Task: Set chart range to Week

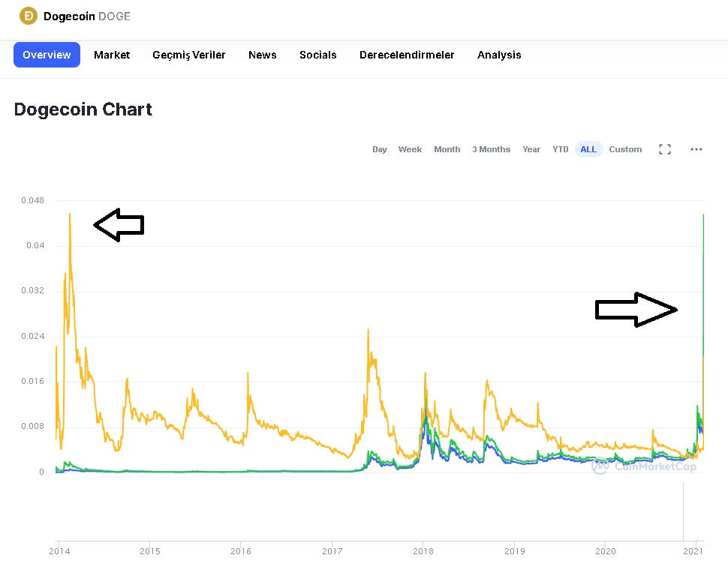Action: click(x=410, y=149)
